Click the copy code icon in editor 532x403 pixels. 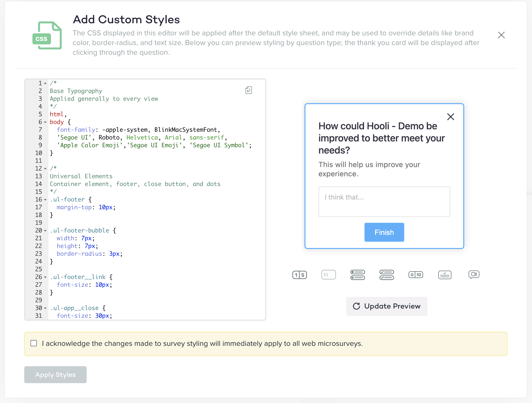tap(249, 90)
